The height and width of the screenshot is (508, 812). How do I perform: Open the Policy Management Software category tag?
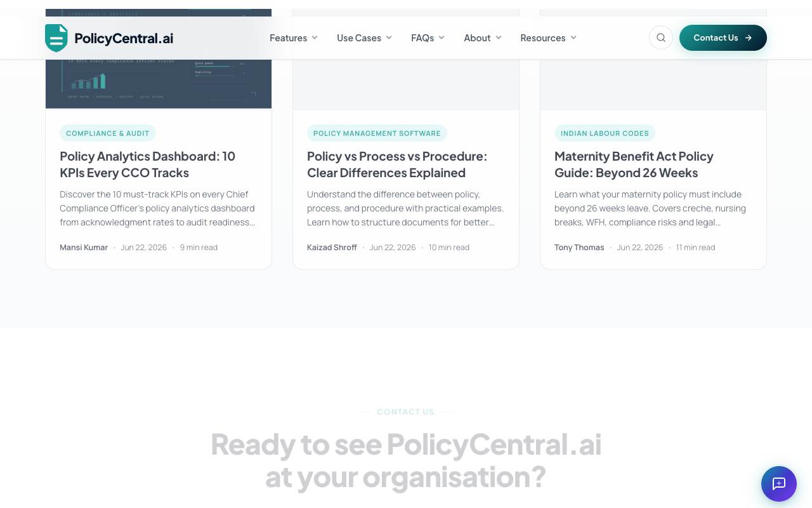377,133
